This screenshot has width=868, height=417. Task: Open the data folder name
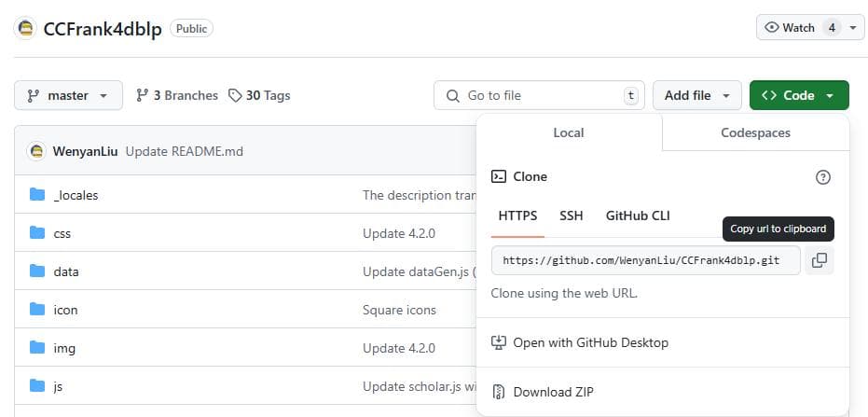coord(66,271)
